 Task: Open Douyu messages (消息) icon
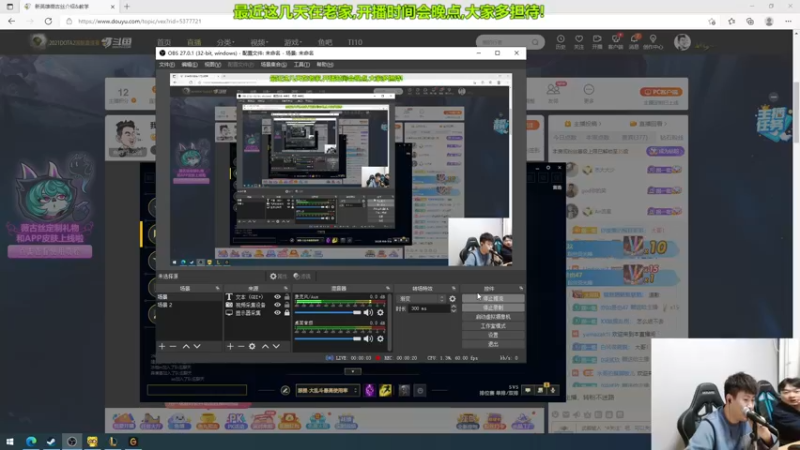[x=634, y=42]
